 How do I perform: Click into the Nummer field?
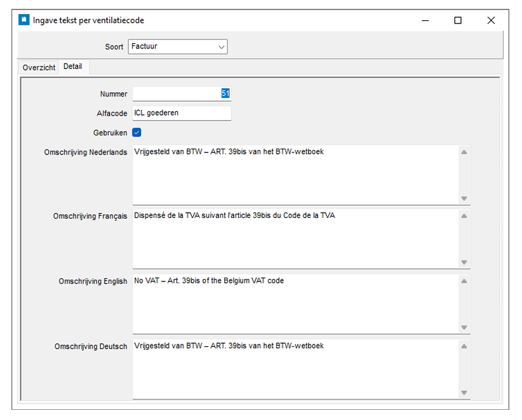tap(182, 93)
